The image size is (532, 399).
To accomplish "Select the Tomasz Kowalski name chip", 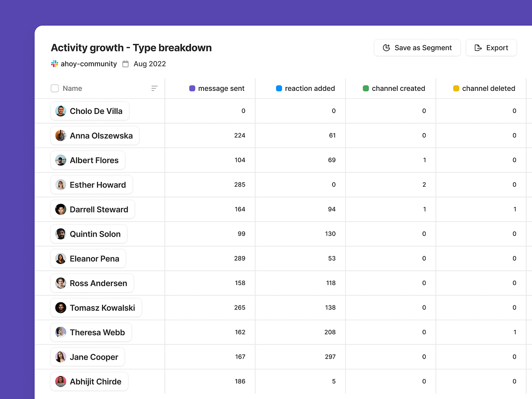I will click(x=96, y=308).
